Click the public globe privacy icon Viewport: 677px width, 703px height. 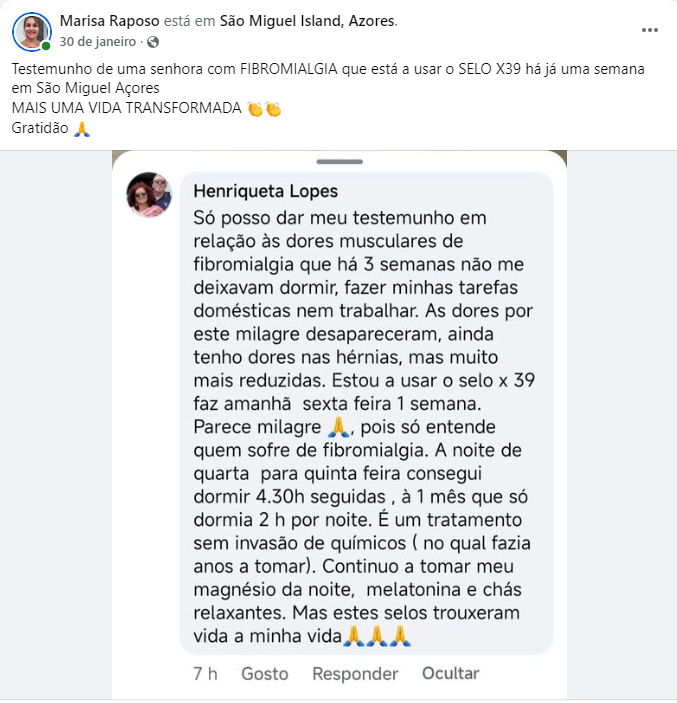tap(153, 42)
